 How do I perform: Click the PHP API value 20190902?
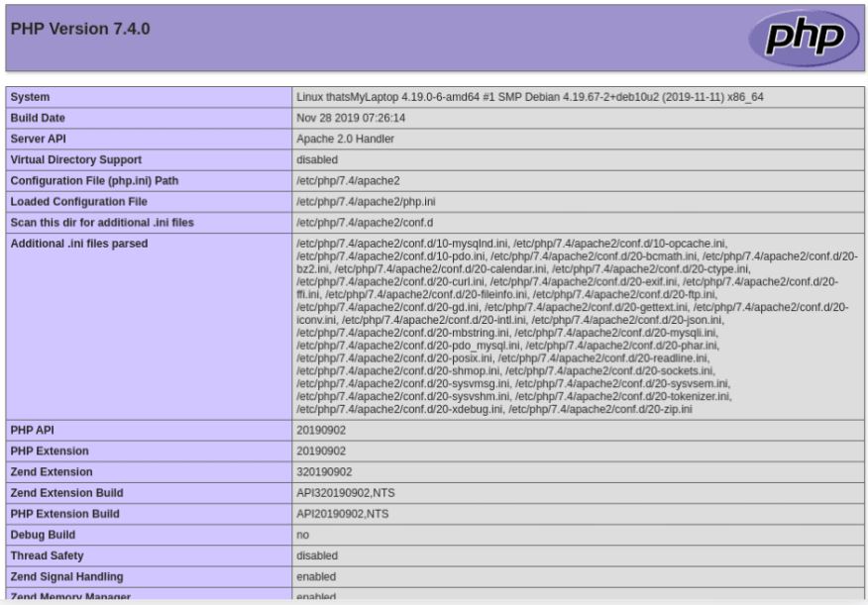321,431
